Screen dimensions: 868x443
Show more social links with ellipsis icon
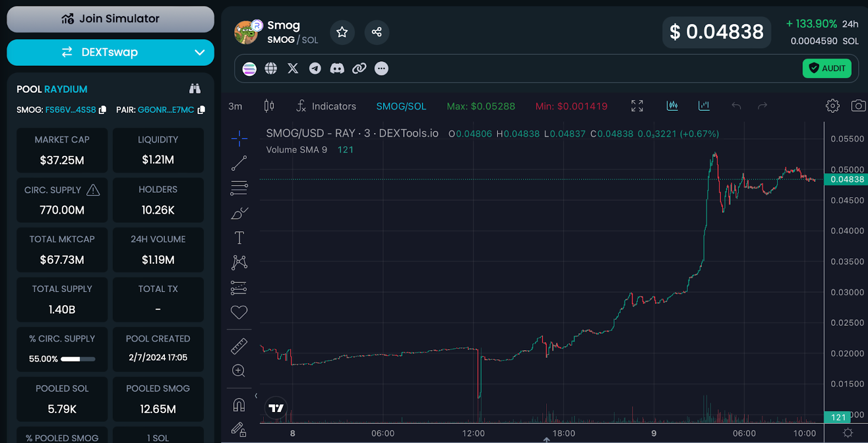(381, 68)
